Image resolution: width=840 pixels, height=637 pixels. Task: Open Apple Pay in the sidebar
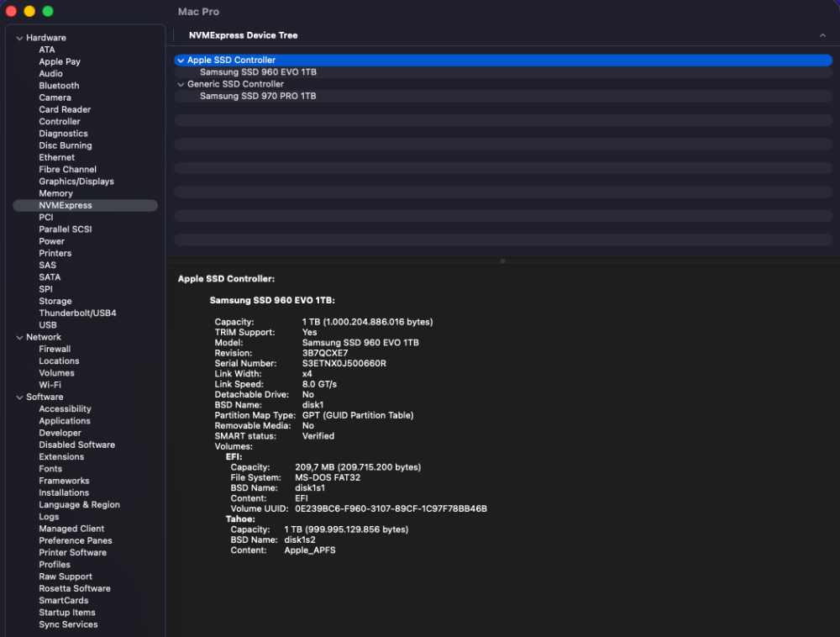coord(60,61)
